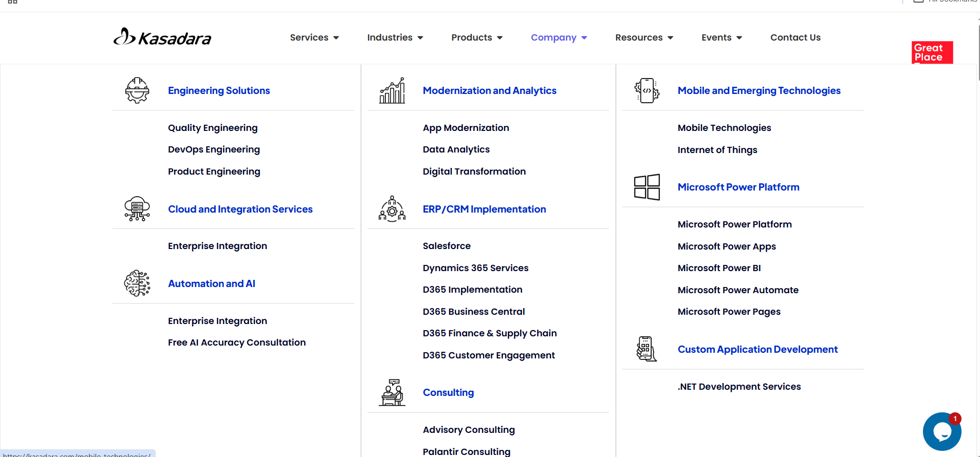Expand the Industries dropdown menu
980x457 pixels.
395,37
